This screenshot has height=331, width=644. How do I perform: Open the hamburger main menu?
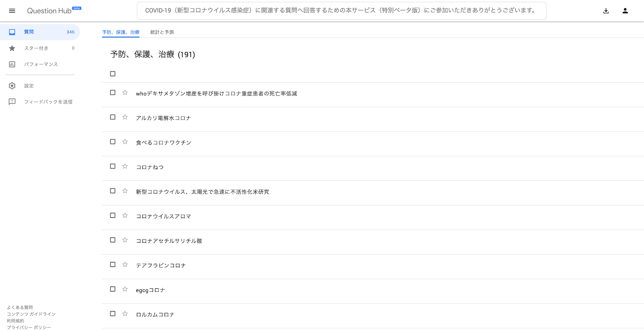(x=12, y=11)
